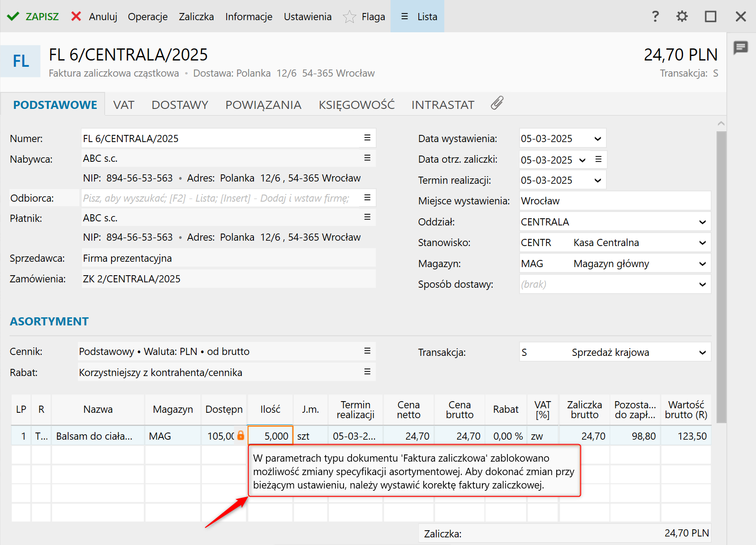Screen dimensions: 756x545
Task: Open the menu icon next to Data otrz. zaliczki
Action: [x=598, y=159]
